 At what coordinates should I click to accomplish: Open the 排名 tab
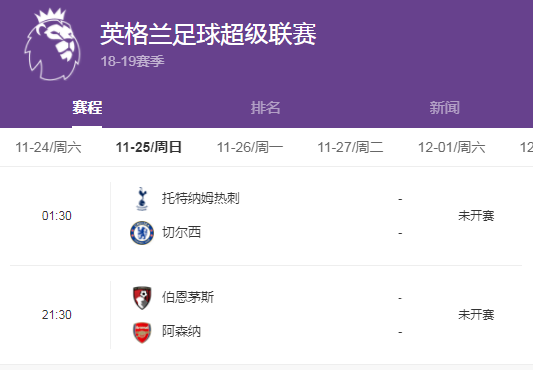(x=265, y=108)
